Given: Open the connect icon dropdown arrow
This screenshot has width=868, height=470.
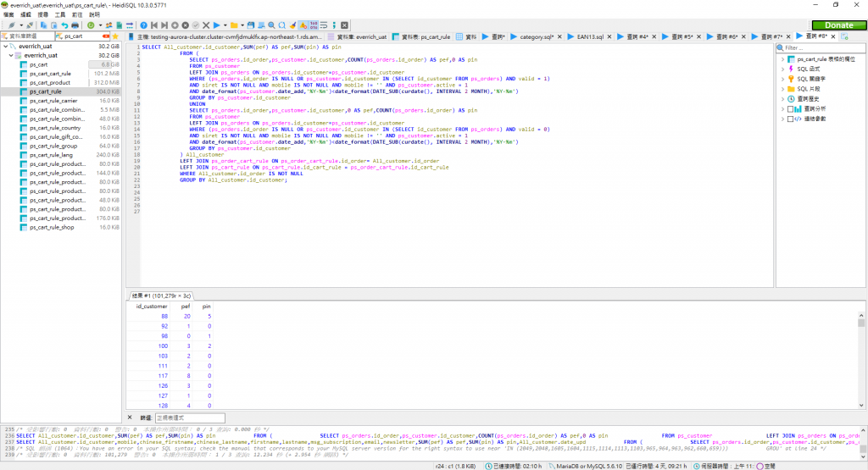Looking at the screenshot, I should 21,25.
